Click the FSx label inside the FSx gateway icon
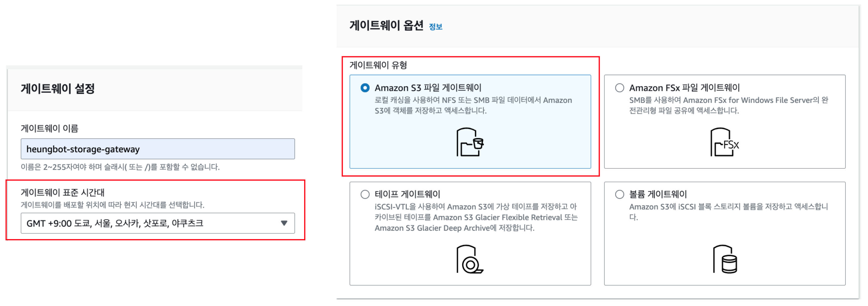This screenshot has height=306, width=868. tap(731, 145)
